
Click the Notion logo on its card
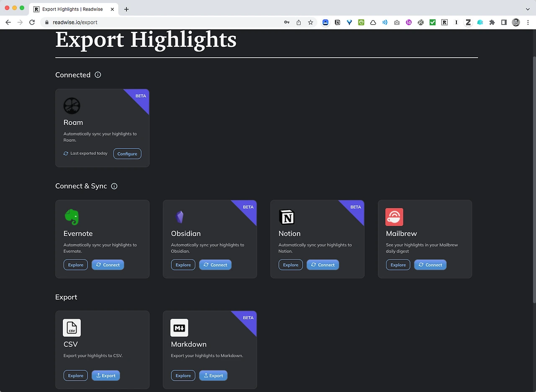tap(287, 217)
